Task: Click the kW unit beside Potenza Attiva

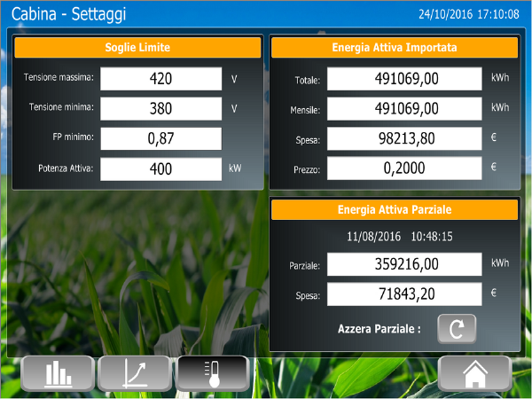Action: [x=235, y=168]
